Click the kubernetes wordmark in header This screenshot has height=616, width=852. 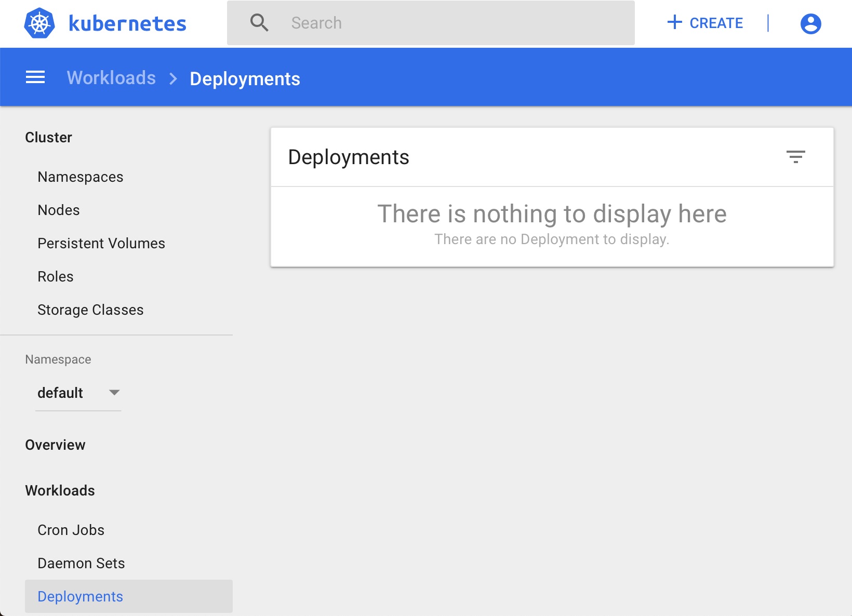pyautogui.click(x=127, y=23)
